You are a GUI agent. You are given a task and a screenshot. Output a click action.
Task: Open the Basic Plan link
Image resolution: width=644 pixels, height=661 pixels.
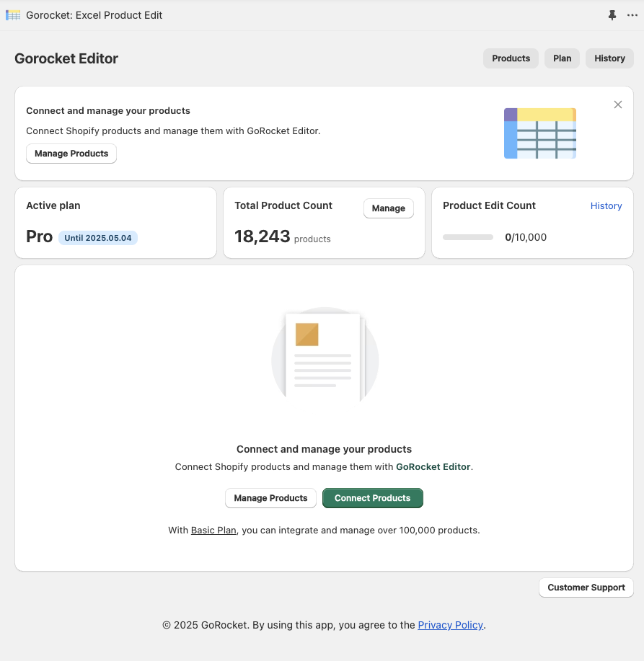pos(213,531)
